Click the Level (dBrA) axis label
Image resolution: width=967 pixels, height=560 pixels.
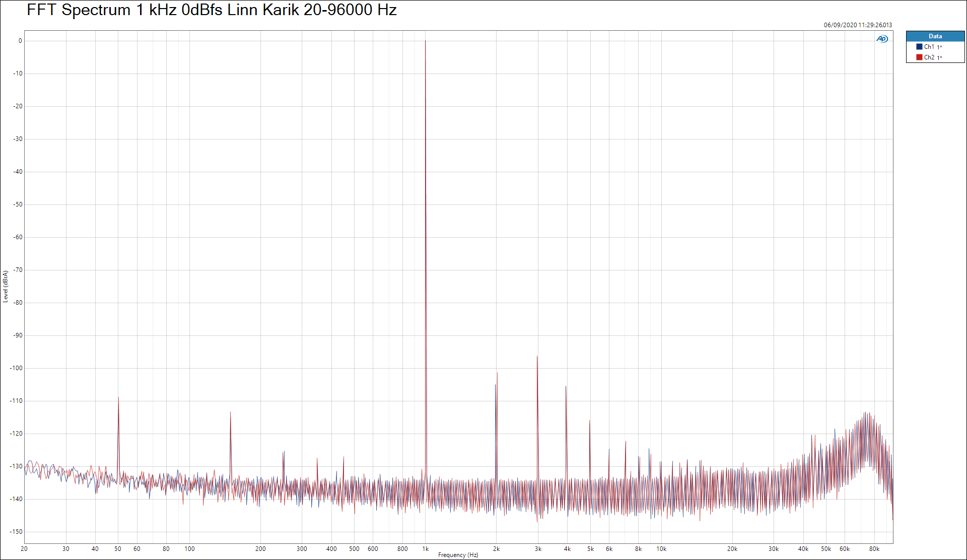pos(6,287)
